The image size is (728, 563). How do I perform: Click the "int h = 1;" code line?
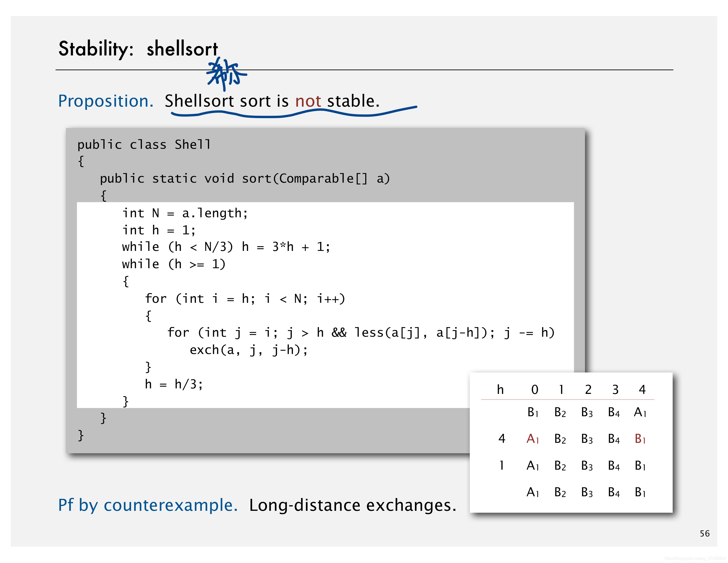click(x=159, y=230)
